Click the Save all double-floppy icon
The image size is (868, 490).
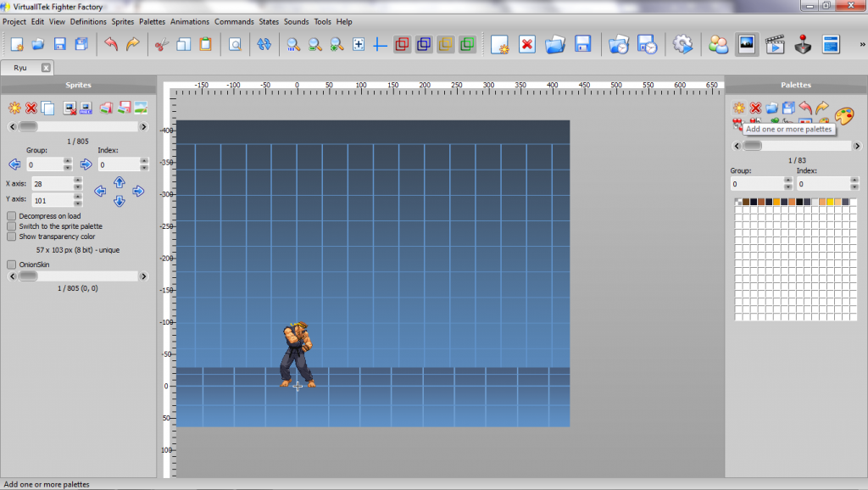[81, 44]
